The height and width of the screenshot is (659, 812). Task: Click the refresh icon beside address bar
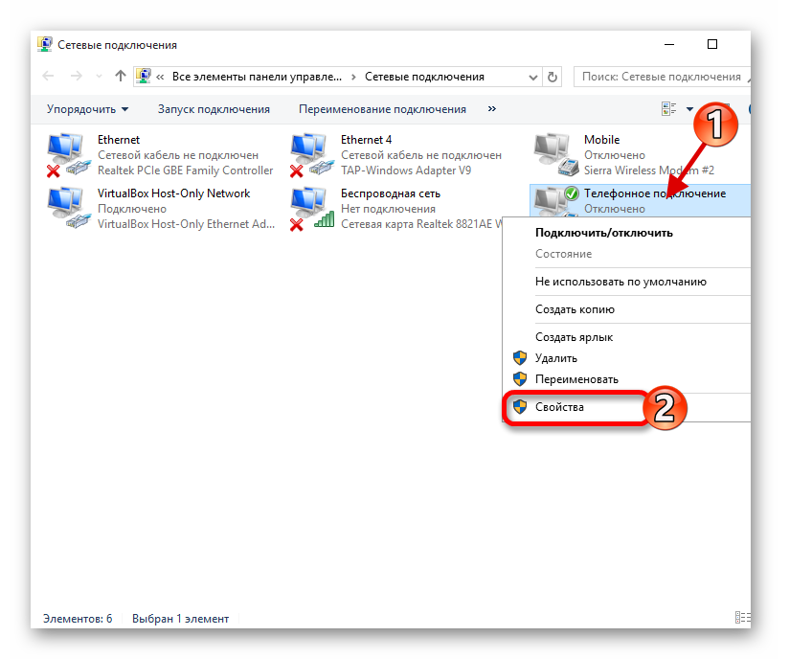(x=552, y=77)
